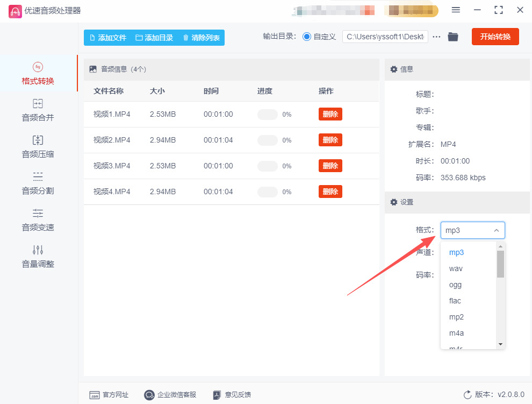Click the 时间 column header
The image size is (532, 404).
tap(211, 91)
